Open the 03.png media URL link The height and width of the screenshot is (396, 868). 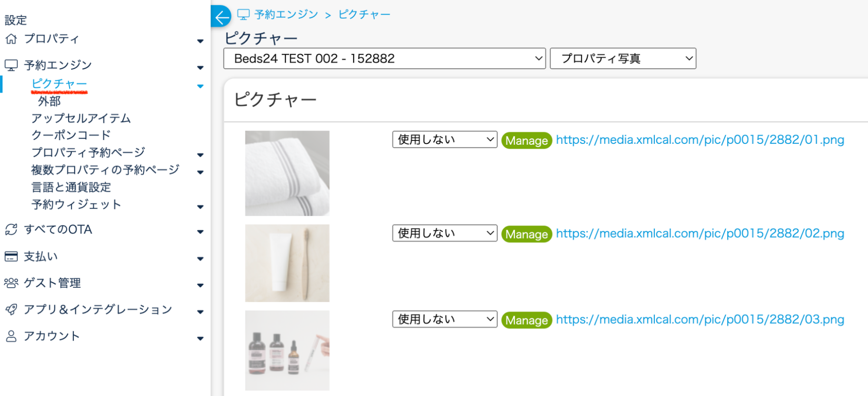(700, 319)
